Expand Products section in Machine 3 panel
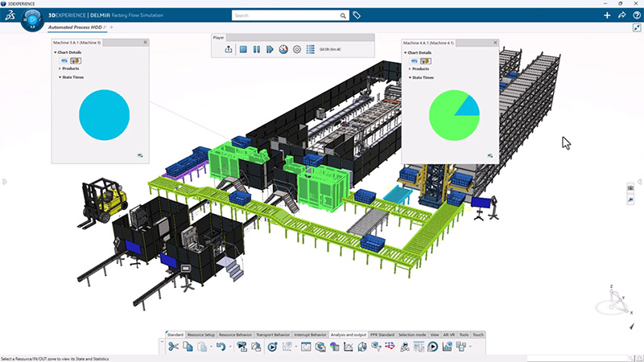Screen dimensions: 644x362 pyautogui.click(x=60, y=68)
